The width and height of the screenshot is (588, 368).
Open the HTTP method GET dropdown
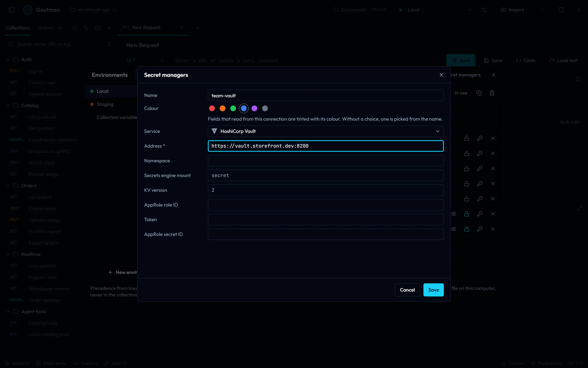pyautogui.click(x=145, y=60)
